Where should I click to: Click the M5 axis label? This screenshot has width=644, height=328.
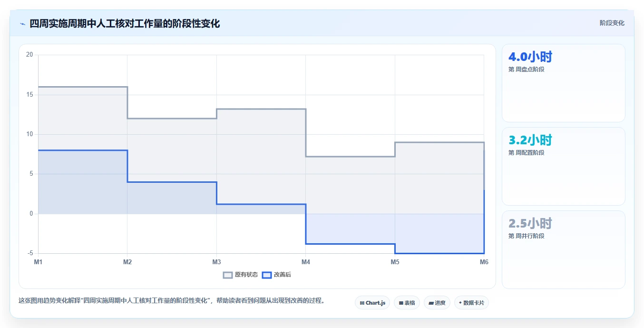pyautogui.click(x=395, y=262)
